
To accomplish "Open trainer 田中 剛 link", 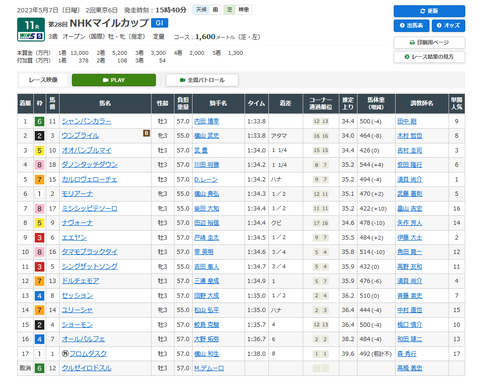I will click(x=407, y=121).
